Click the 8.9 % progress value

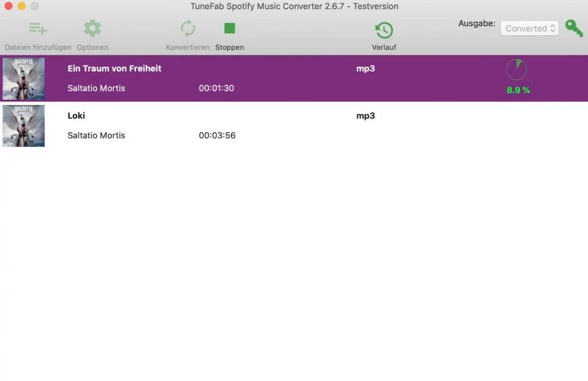pyautogui.click(x=519, y=90)
